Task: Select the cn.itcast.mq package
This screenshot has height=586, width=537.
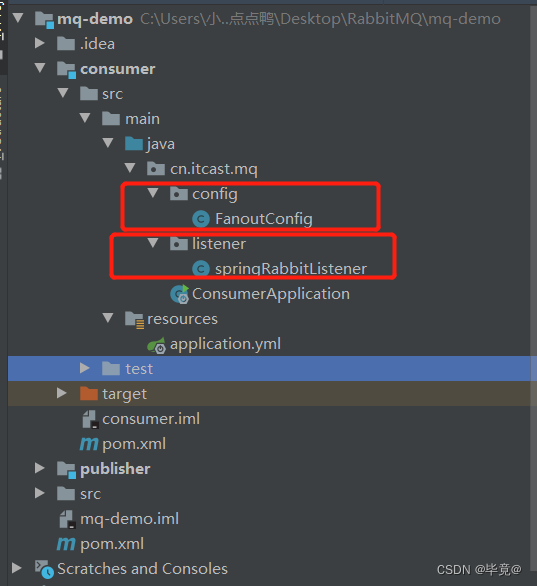Action: pos(213,169)
